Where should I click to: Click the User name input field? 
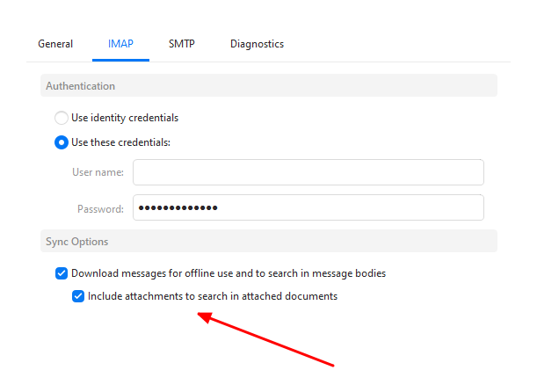pos(308,172)
